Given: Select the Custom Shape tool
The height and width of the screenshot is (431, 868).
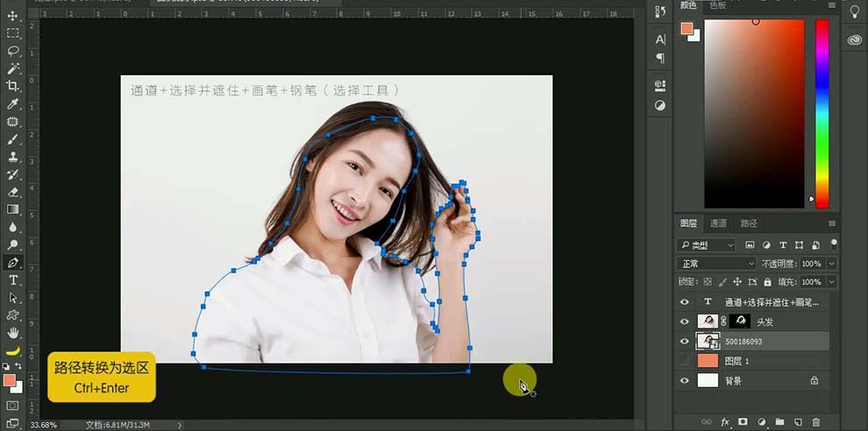Looking at the screenshot, I should click(x=13, y=315).
